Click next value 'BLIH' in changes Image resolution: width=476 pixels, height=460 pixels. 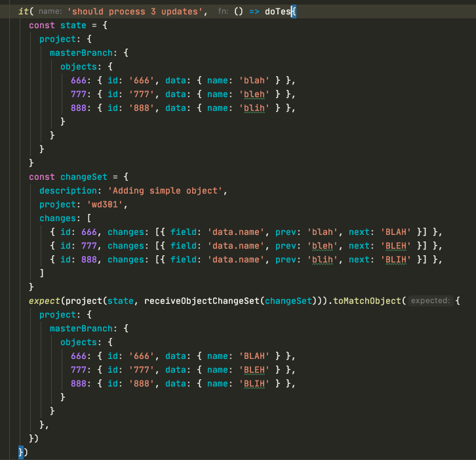[395, 259]
